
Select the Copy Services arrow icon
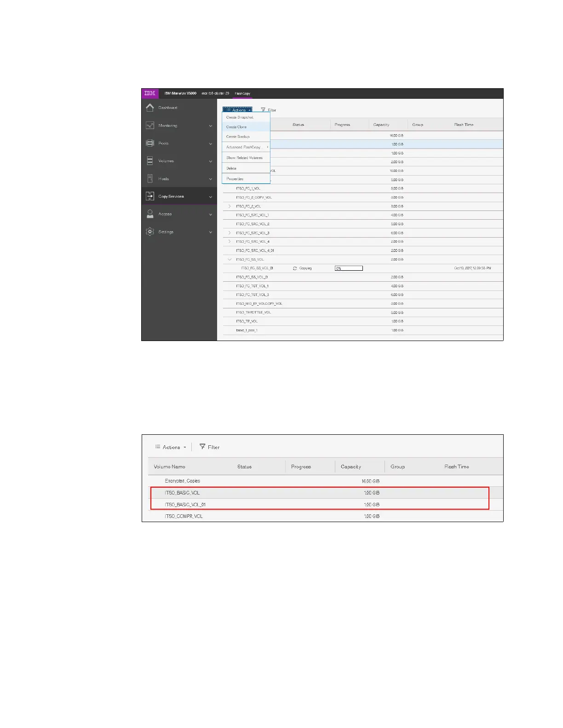tap(150, 196)
